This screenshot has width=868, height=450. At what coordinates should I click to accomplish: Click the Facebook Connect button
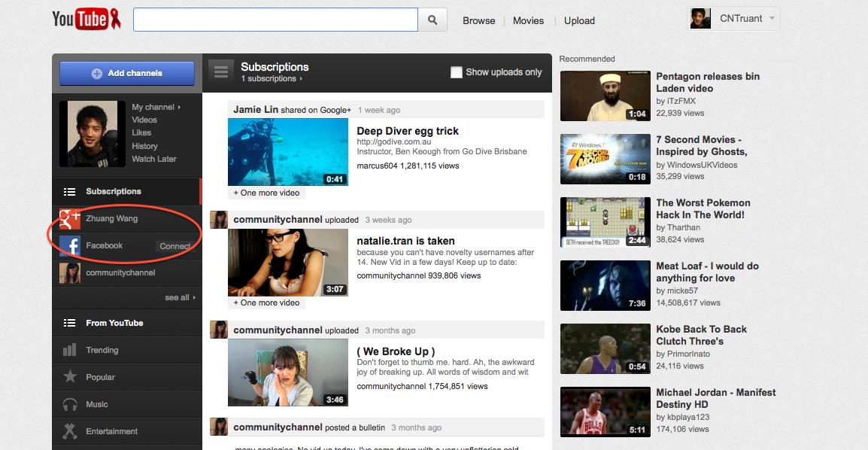click(175, 246)
